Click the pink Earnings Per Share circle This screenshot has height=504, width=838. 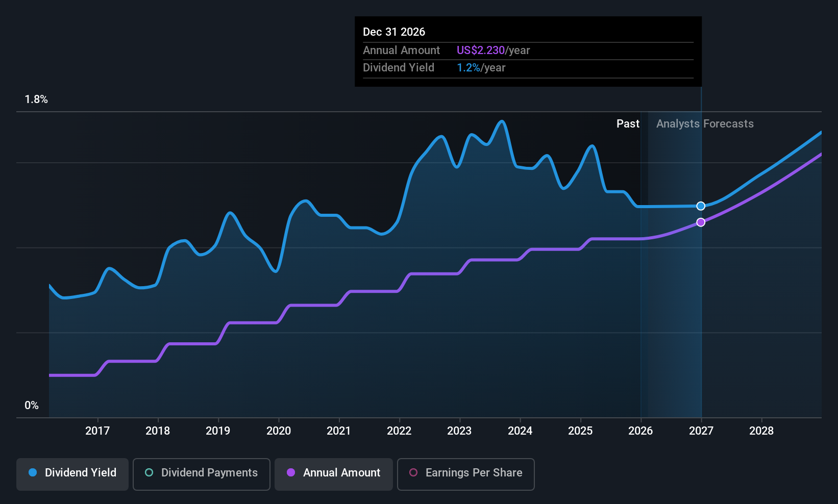[x=413, y=472]
